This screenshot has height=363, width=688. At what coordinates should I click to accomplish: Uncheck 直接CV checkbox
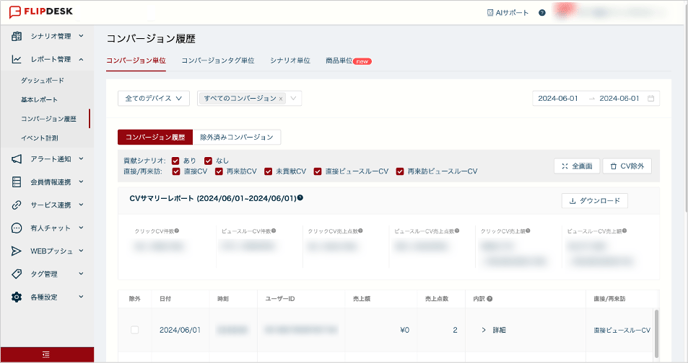coord(176,171)
